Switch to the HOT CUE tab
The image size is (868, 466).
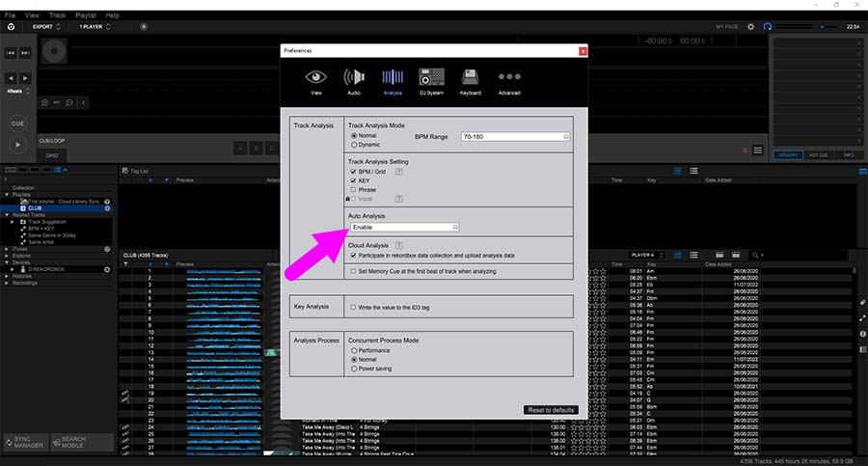coord(818,155)
